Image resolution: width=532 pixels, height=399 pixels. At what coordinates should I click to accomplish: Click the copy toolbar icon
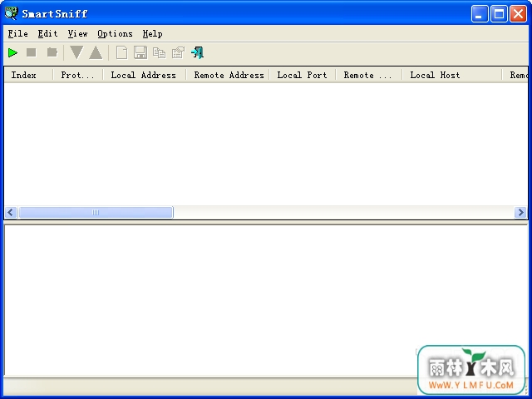click(x=159, y=53)
